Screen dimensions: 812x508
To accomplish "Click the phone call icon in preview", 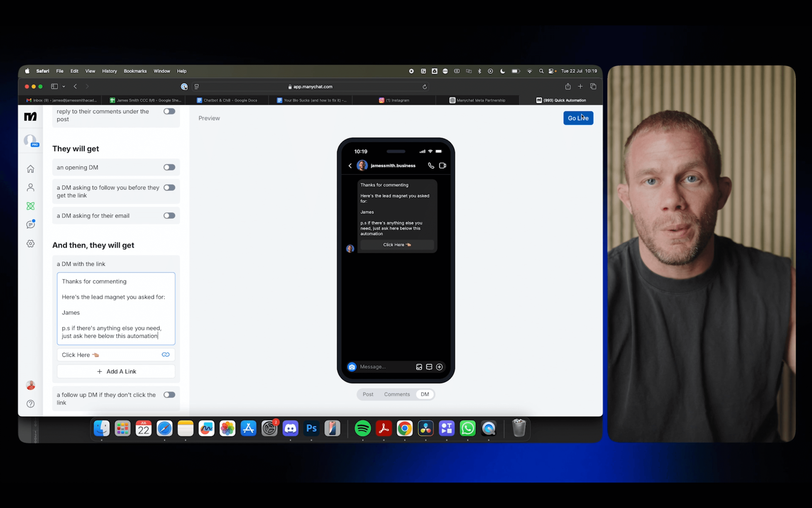I will [x=431, y=166].
